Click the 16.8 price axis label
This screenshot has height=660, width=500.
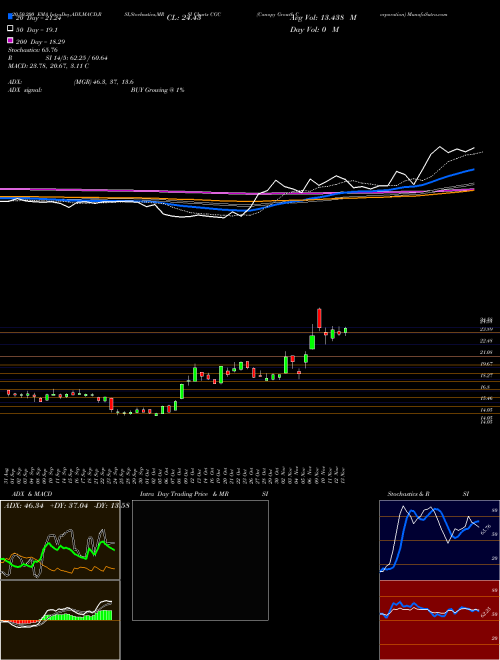click(x=485, y=387)
